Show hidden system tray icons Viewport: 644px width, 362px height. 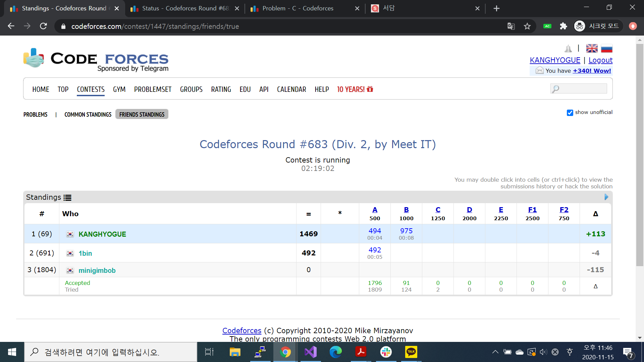click(x=495, y=352)
